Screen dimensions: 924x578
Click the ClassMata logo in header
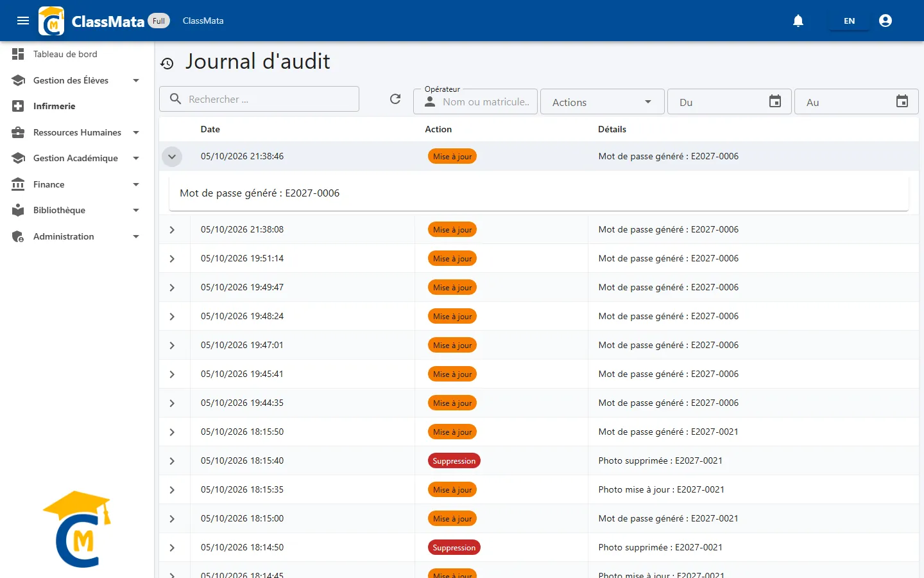point(51,21)
